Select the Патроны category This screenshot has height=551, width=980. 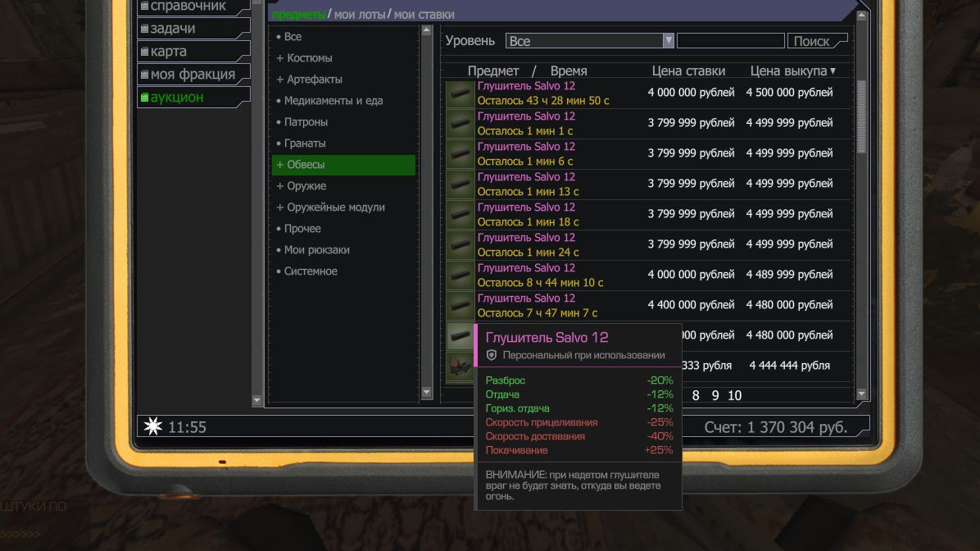tap(306, 122)
